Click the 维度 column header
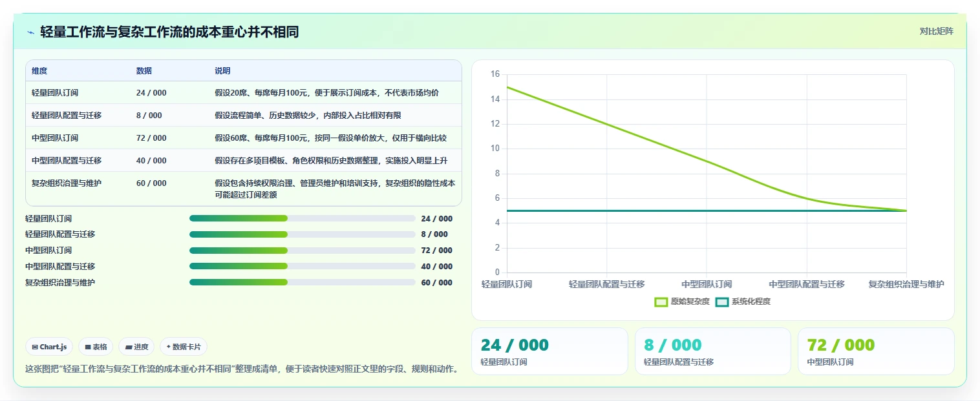 (x=39, y=71)
